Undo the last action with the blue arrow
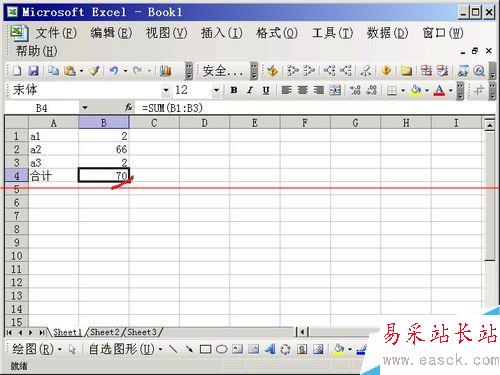The width and height of the screenshot is (500, 375). [114, 71]
